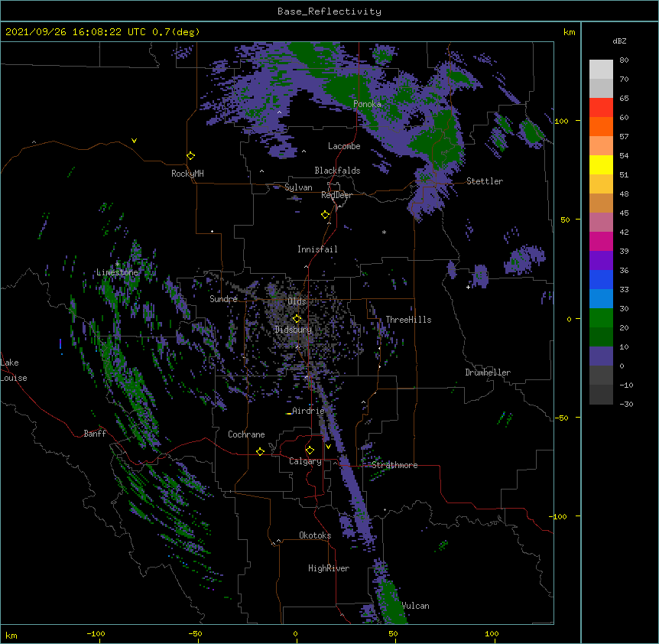Click the yellow V marker east of Calgary
Image resolution: width=659 pixels, height=644 pixels.
[x=328, y=447]
